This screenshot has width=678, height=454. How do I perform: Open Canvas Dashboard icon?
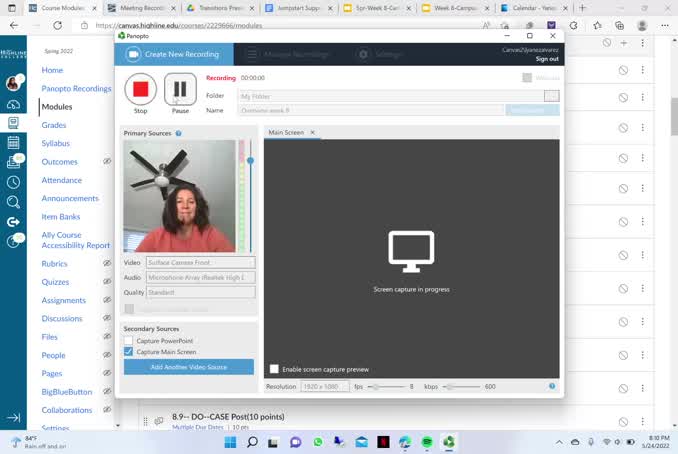pos(13,104)
